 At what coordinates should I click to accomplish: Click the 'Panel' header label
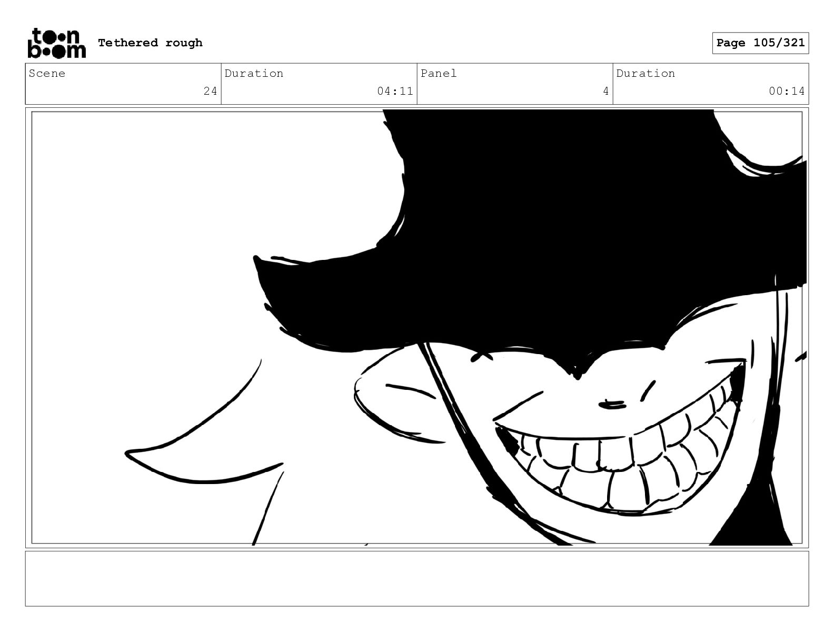[x=438, y=73]
